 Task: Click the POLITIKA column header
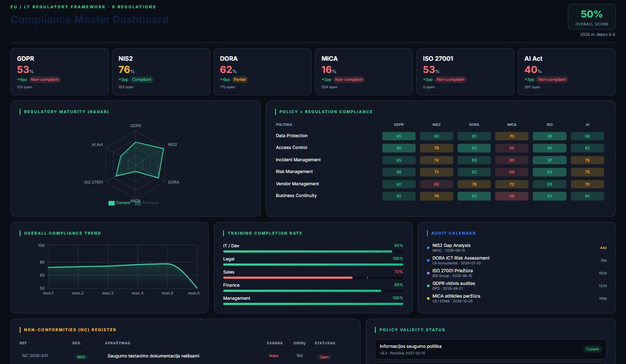click(284, 125)
